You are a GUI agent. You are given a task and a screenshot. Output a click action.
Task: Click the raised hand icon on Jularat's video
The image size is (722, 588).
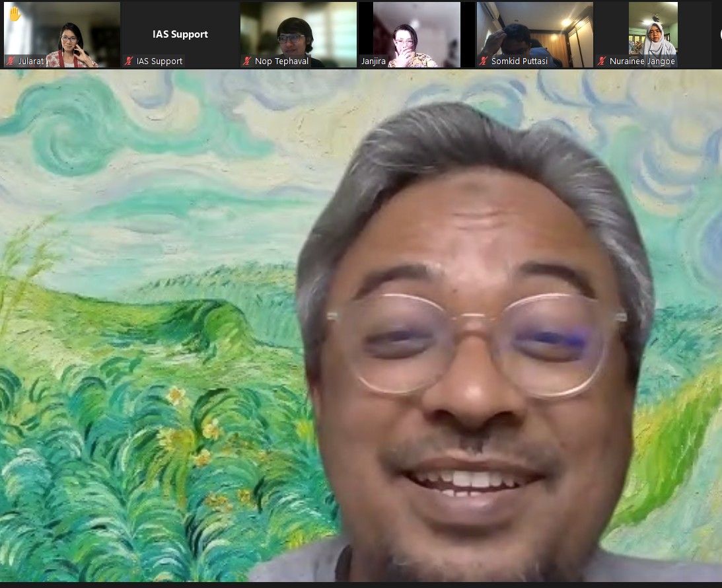[15, 14]
